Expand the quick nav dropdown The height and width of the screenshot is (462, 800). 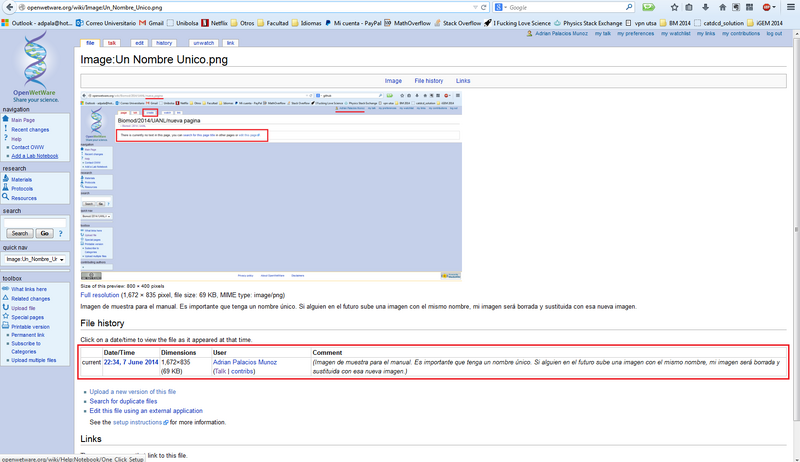[62, 259]
